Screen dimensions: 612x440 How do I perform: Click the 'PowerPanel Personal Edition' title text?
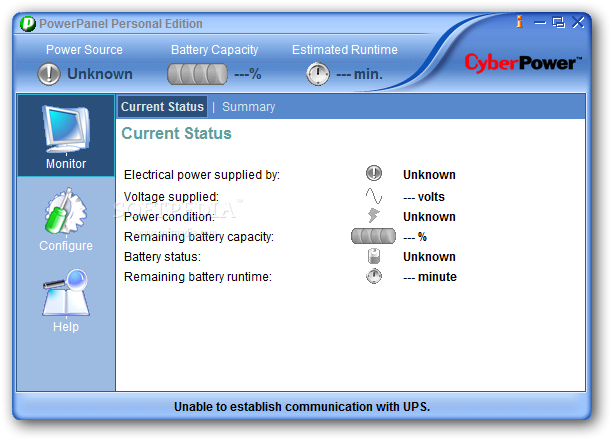click(121, 24)
